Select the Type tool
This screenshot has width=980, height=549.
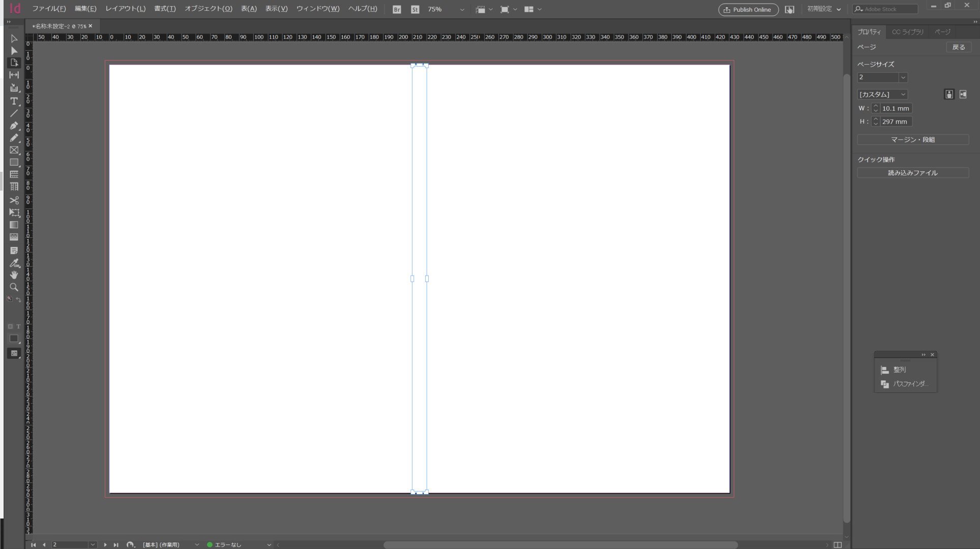14,101
